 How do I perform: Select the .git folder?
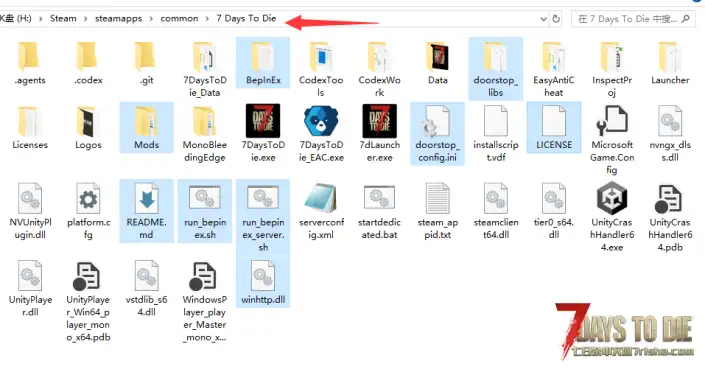point(147,63)
